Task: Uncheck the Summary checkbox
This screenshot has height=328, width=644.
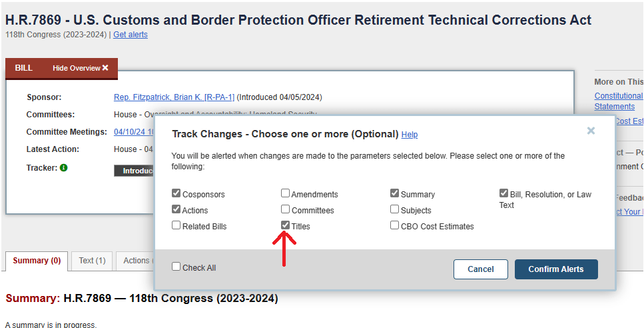Action: point(395,193)
